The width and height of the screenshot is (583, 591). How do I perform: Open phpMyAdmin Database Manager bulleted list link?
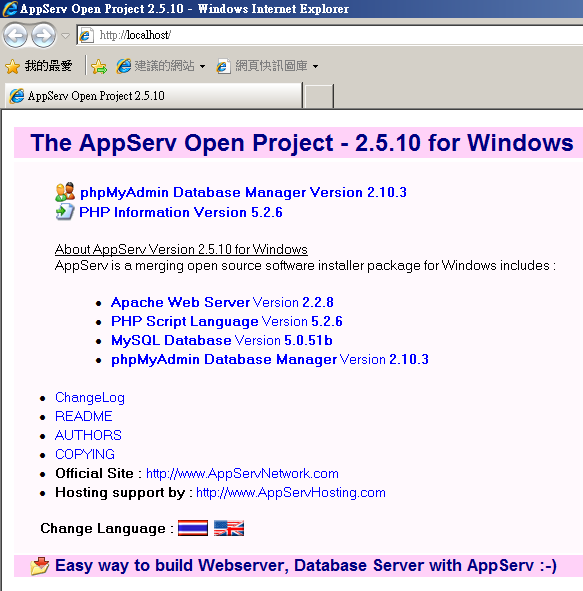pos(270,359)
